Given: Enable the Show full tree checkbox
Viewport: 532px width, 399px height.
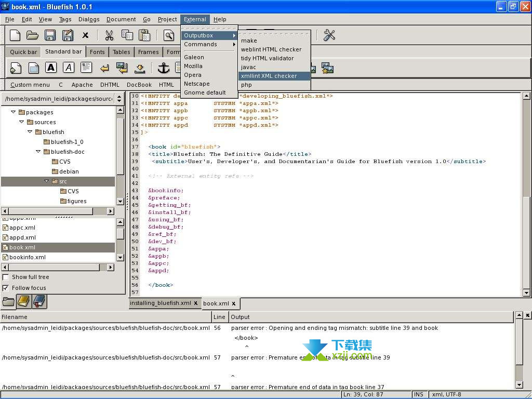Looking at the screenshot, I should click(x=6, y=277).
